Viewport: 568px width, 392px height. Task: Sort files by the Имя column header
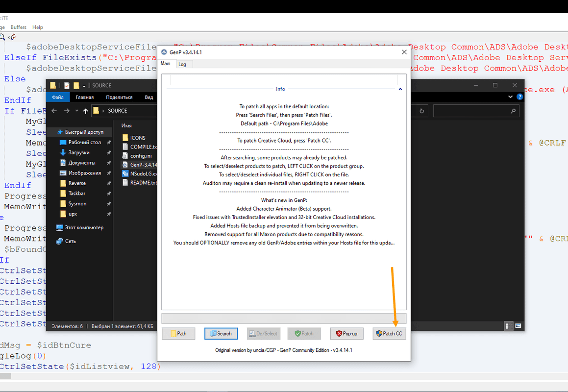(126, 126)
